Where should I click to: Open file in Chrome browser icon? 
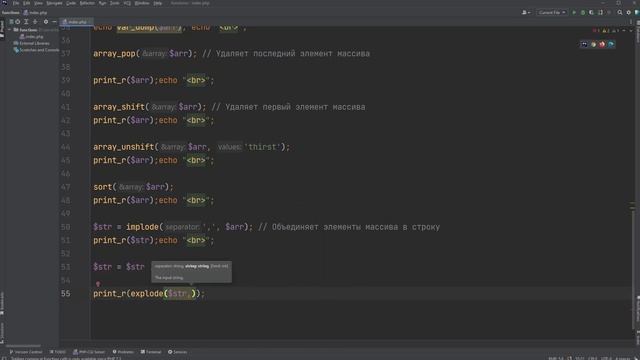point(593,44)
